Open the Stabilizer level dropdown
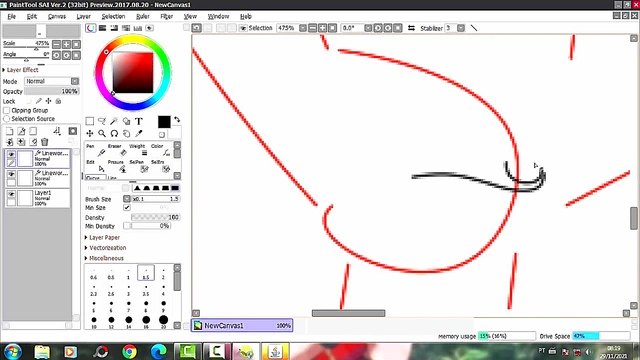 461,28
